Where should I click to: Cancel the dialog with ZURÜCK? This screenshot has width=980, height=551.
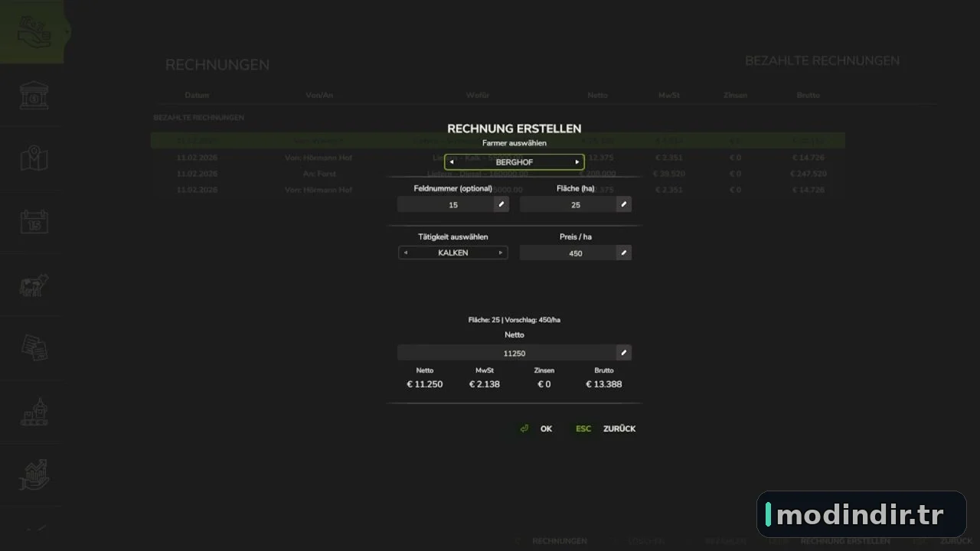[x=619, y=429]
